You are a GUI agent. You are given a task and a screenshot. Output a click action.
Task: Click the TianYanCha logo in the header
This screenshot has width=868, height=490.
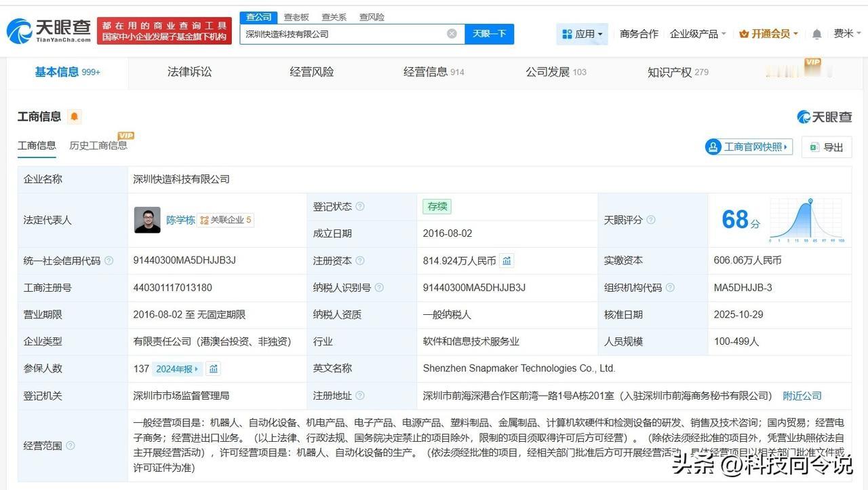[x=49, y=31]
